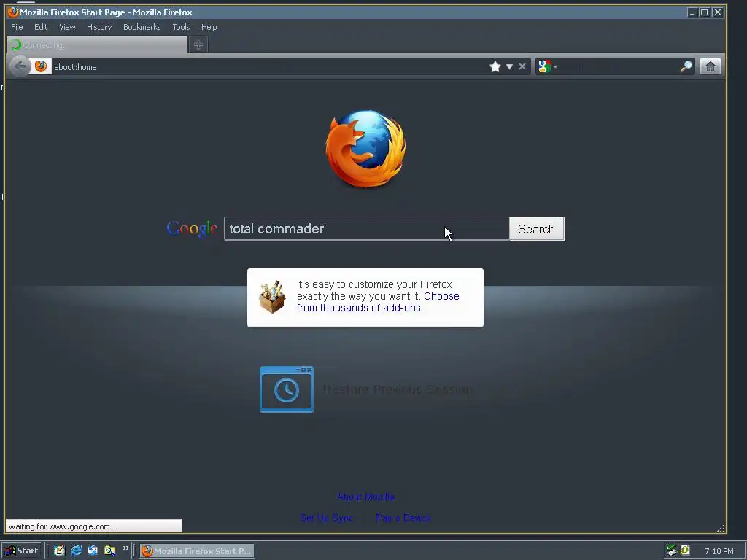
Task: Select the Connecting tab
Action: tap(97, 45)
